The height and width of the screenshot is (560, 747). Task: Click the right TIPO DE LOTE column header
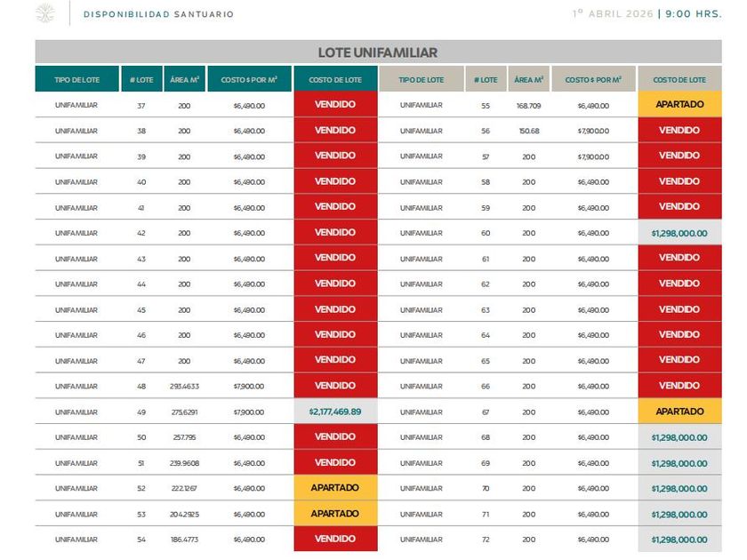(422, 79)
